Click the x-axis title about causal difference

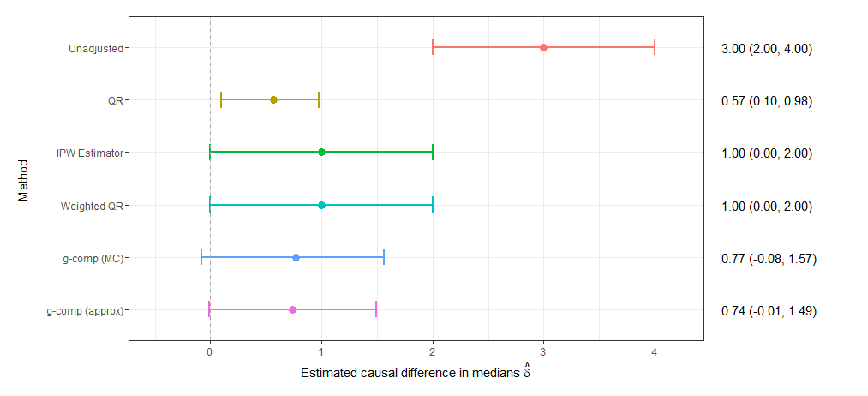416,374
